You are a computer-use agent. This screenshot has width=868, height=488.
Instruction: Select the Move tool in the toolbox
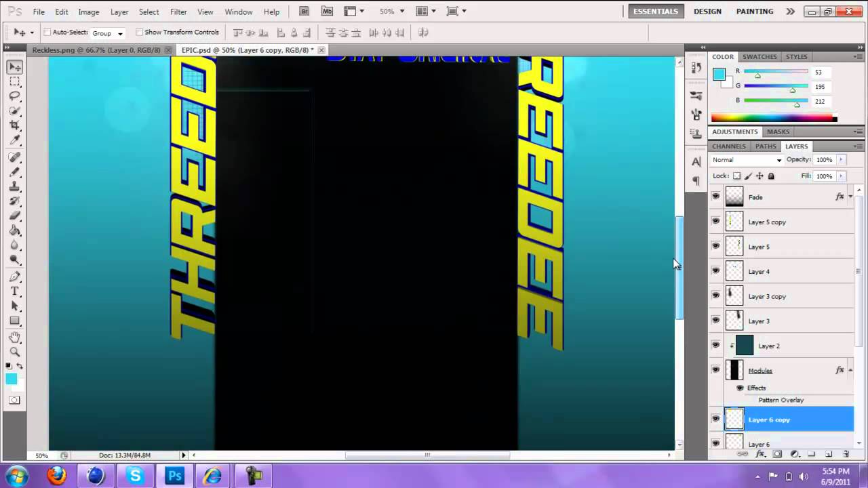point(15,67)
